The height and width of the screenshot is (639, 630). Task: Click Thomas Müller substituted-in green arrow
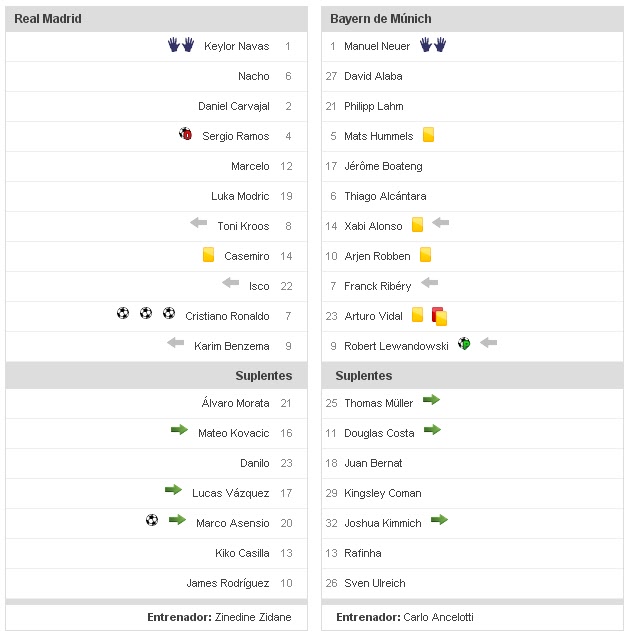point(431,400)
